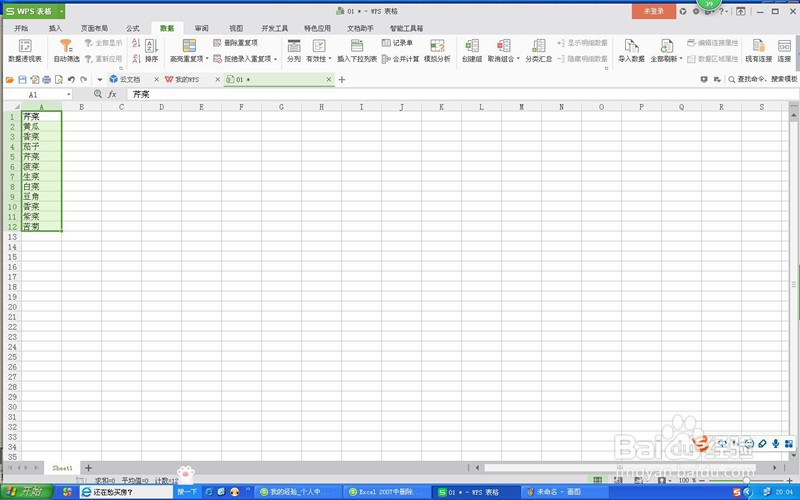Open the 排序 sort dialog
Viewport: 800px width, 500px height.
tap(152, 51)
